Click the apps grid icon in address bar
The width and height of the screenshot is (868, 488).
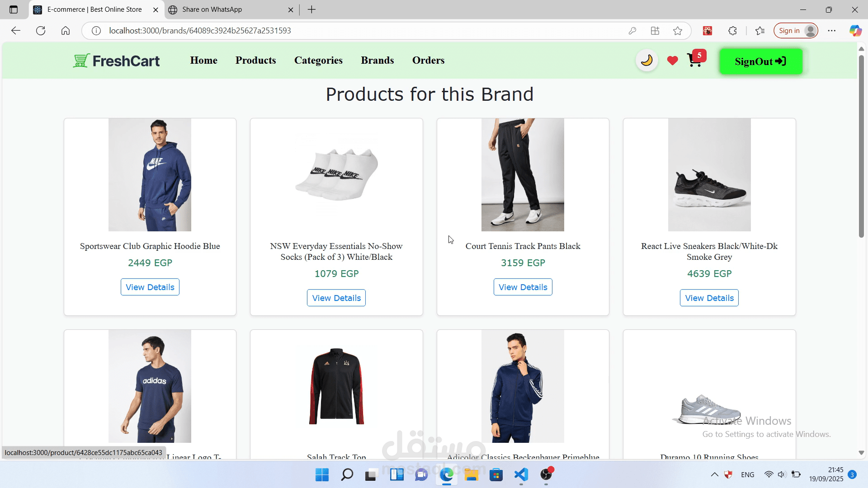(655, 31)
